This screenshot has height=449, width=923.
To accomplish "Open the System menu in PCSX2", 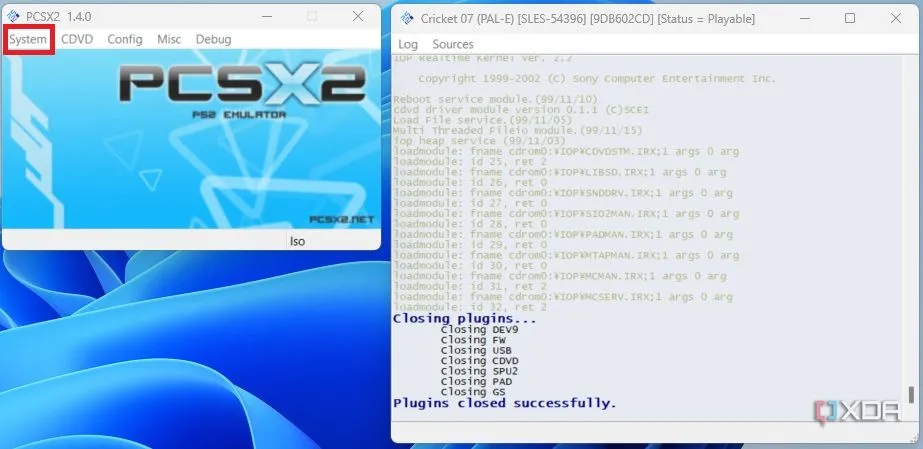I will pyautogui.click(x=28, y=39).
